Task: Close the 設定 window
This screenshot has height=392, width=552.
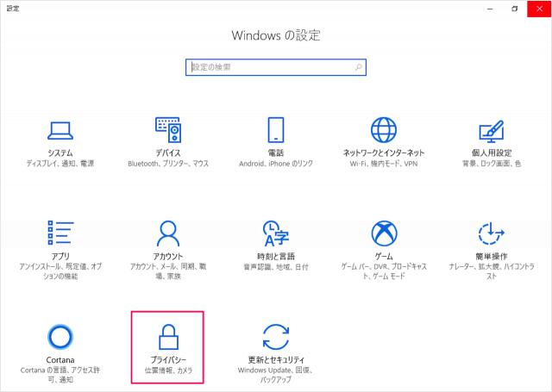Action: 539,9
